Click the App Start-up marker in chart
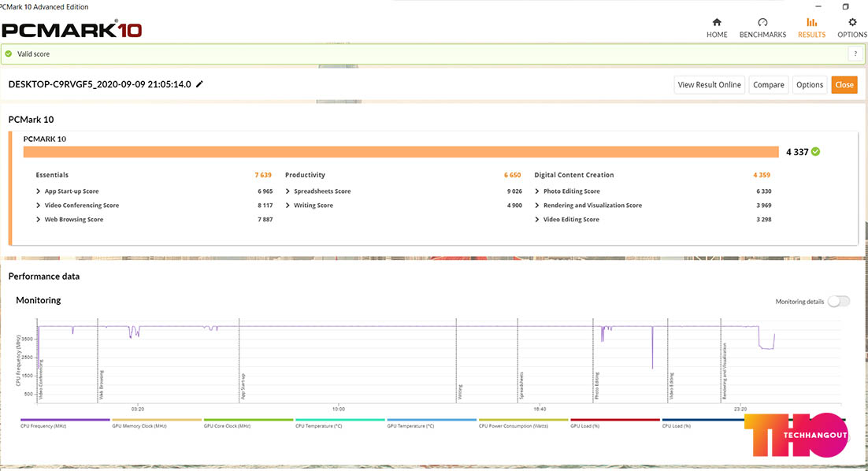 coord(243,386)
